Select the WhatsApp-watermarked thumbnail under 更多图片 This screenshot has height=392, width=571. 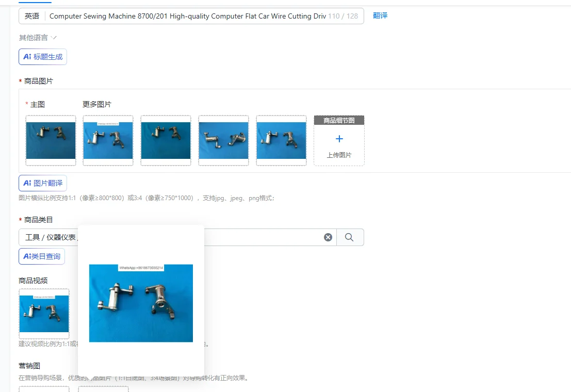pos(108,141)
